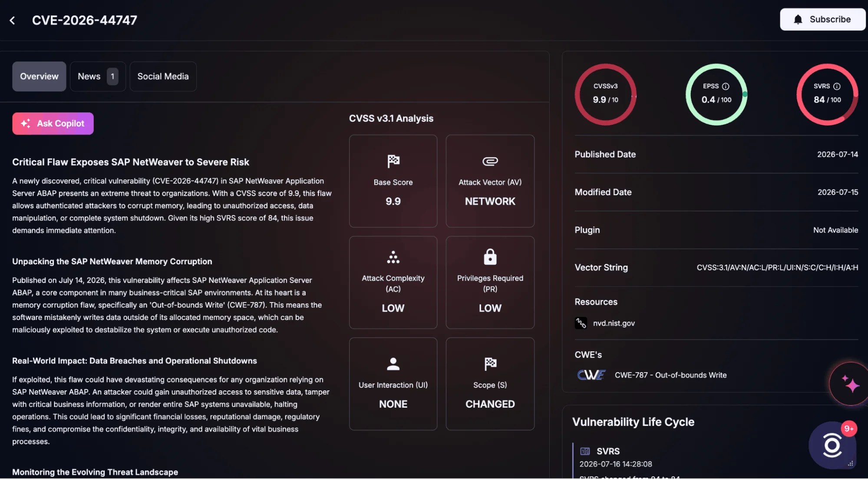Click the Attack Complexity LOW value

coord(393,308)
